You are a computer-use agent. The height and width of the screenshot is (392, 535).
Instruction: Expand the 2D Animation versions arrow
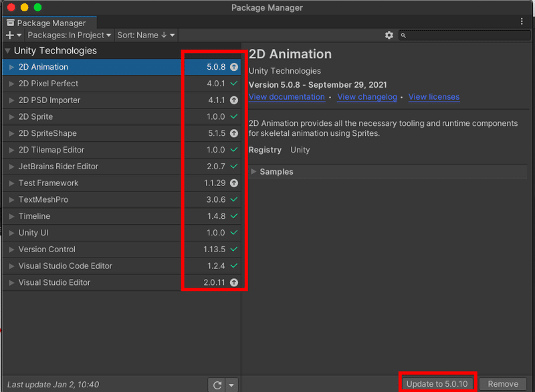tap(11, 67)
